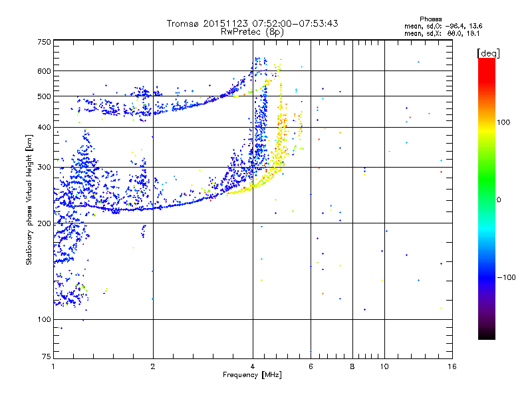Click the plot title 'Tromsø 20151123 07:52:00-07:53:43'
Image resolution: width=532 pixels, height=399 pixels.
point(252,23)
